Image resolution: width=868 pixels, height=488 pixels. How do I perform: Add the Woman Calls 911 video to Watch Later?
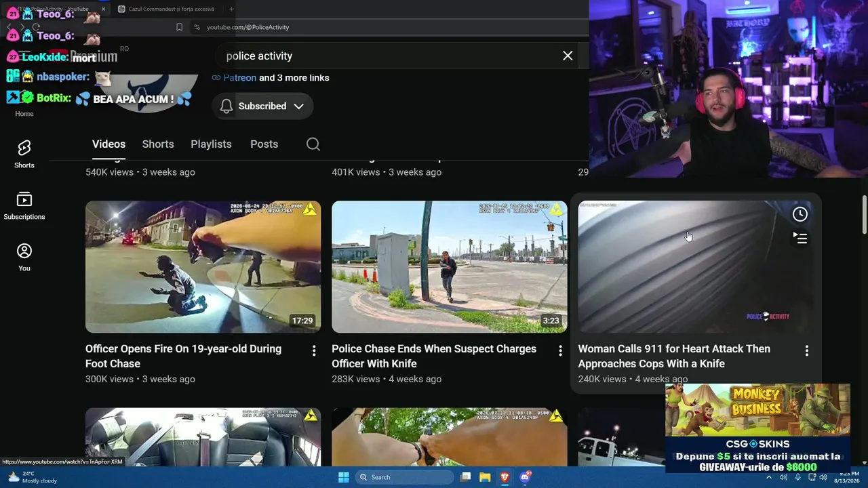(x=800, y=214)
